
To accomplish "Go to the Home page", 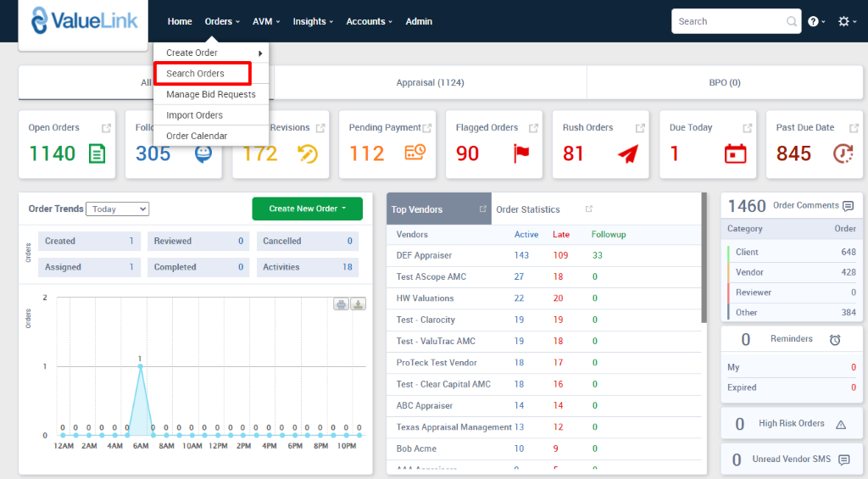I will 180,21.
